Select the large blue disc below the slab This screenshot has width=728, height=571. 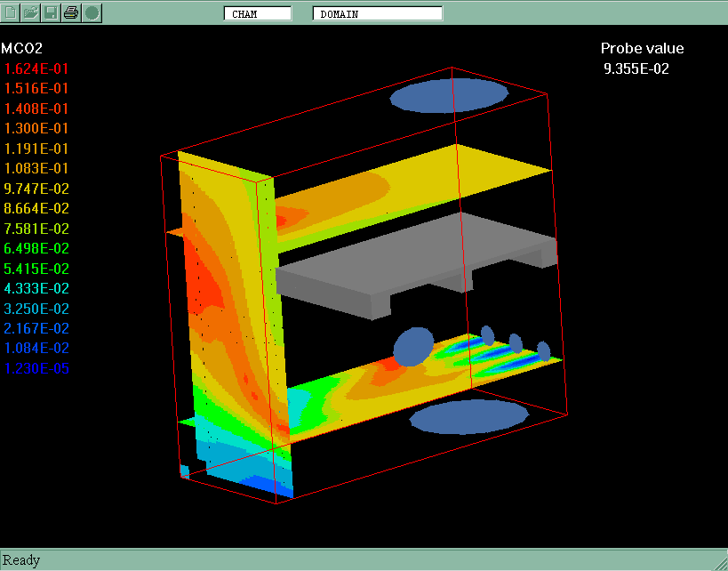click(x=412, y=347)
